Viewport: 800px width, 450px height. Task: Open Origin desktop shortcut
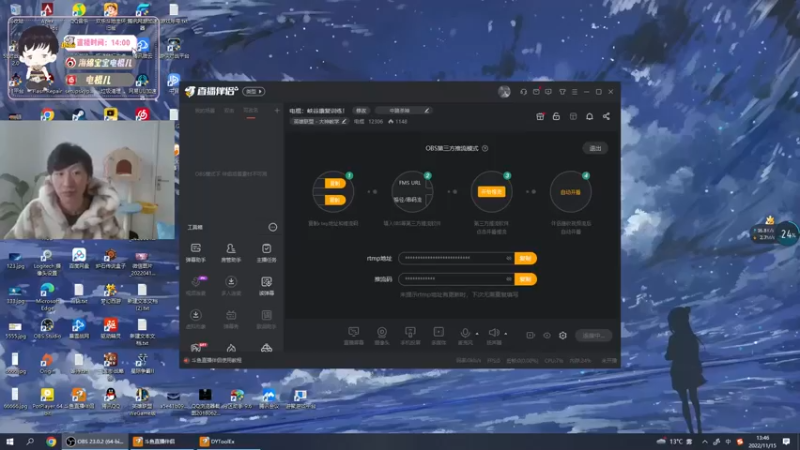(x=47, y=364)
